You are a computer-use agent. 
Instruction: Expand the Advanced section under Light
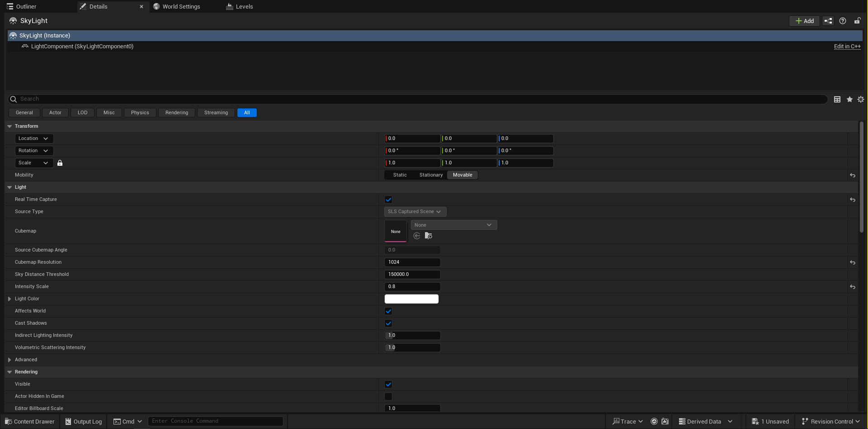pyautogui.click(x=9, y=360)
